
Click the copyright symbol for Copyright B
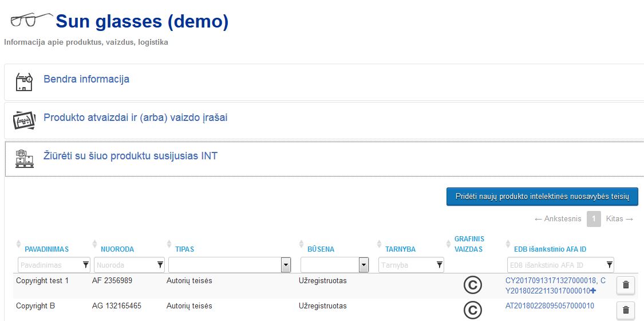coord(473,310)
